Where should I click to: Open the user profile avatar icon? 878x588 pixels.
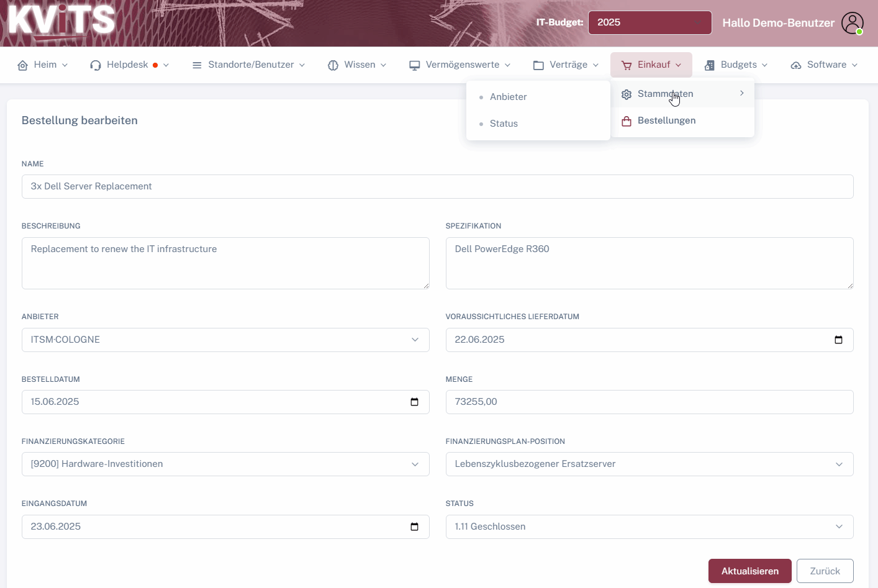[x=853, y=23]
